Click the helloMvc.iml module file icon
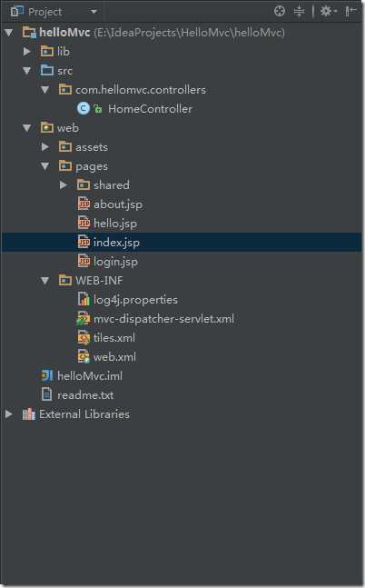Viewport: 365px width, 588px height. click(x=47, y=375)
